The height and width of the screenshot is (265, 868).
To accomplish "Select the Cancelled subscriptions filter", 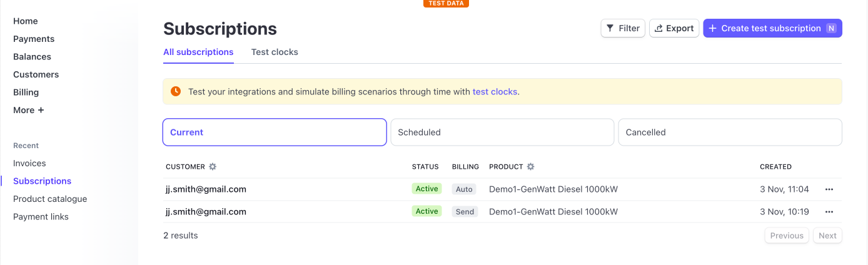I will click(730, 132).
